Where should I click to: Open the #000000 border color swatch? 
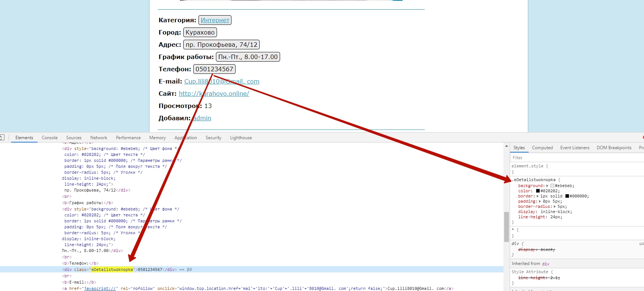point(567,196)
